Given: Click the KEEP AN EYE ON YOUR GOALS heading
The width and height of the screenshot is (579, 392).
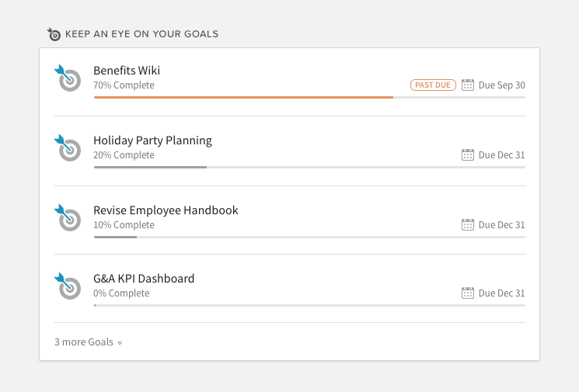Looking at the screenshot, I should point(141,34).
